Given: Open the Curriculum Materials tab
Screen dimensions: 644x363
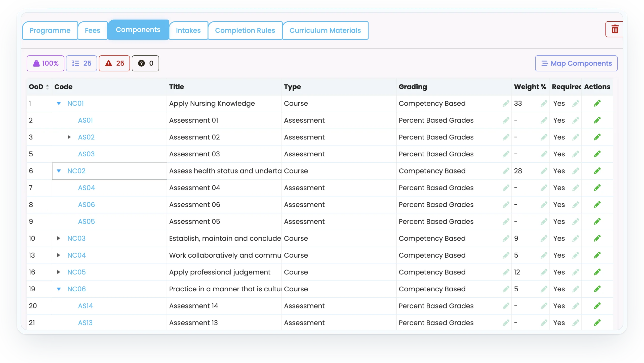Looking at the screenshot, I should coord(325,30).
